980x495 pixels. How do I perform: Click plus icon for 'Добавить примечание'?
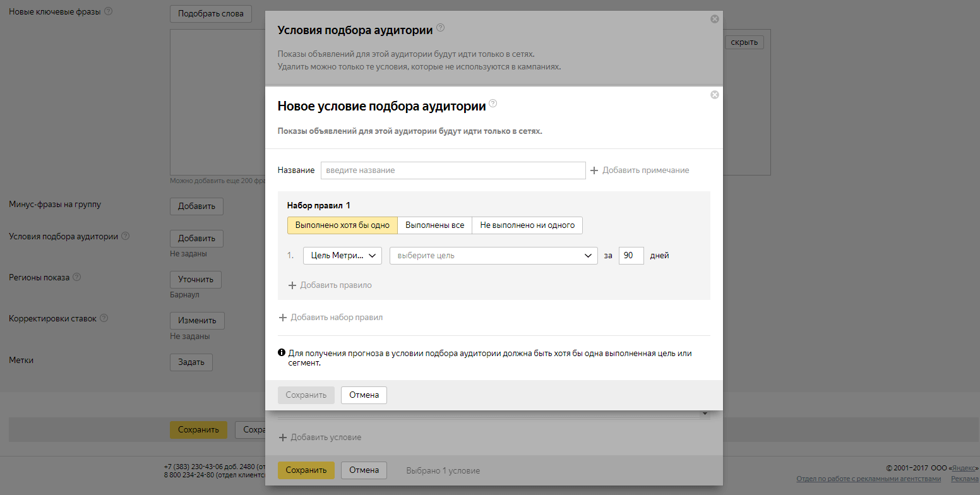tap(594, 170)
